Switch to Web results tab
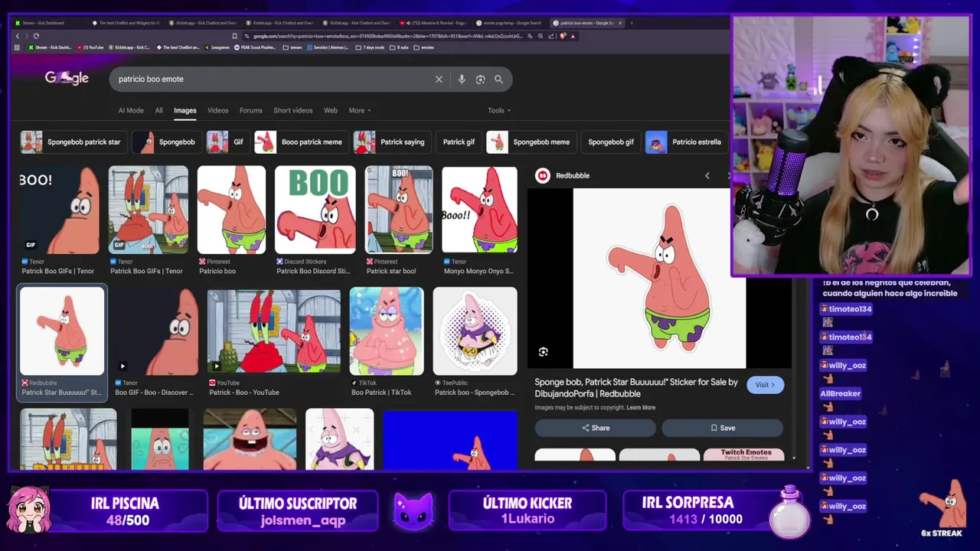980x551 pixels. pyautogui.click(x=331, y=110)
